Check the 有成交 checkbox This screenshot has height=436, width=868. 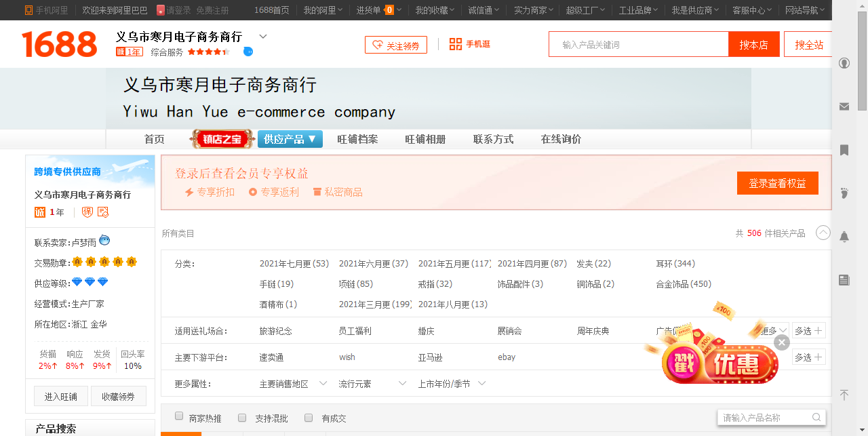(309, 417)
